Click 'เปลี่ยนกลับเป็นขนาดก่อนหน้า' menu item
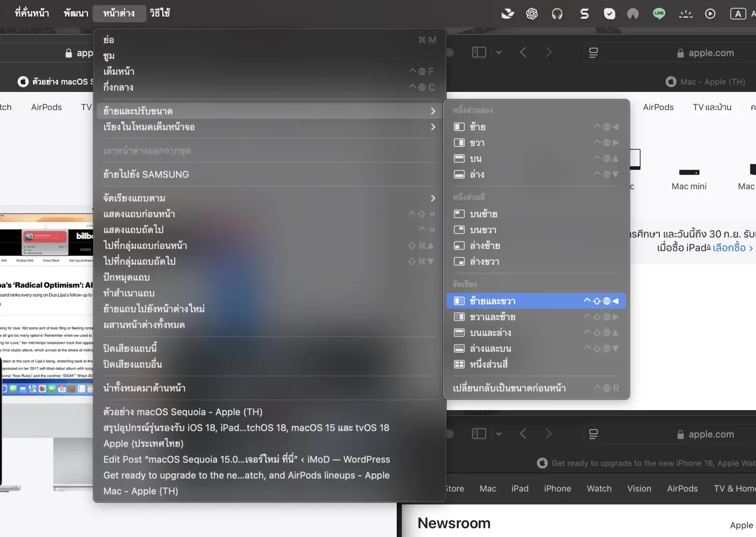Viewport: 756px width, 537px height. point(509,388)
